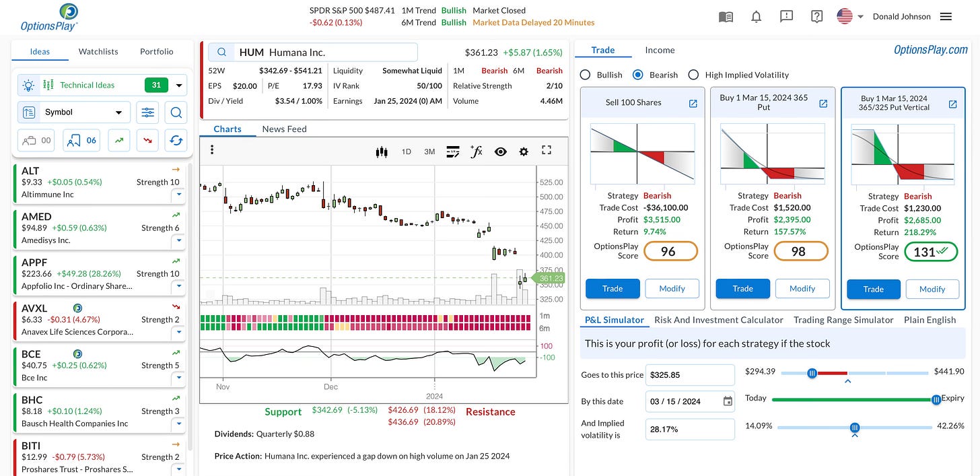Open calendar picker for By this date
Viewport: 980px width, 476px height.
[728, 401]
